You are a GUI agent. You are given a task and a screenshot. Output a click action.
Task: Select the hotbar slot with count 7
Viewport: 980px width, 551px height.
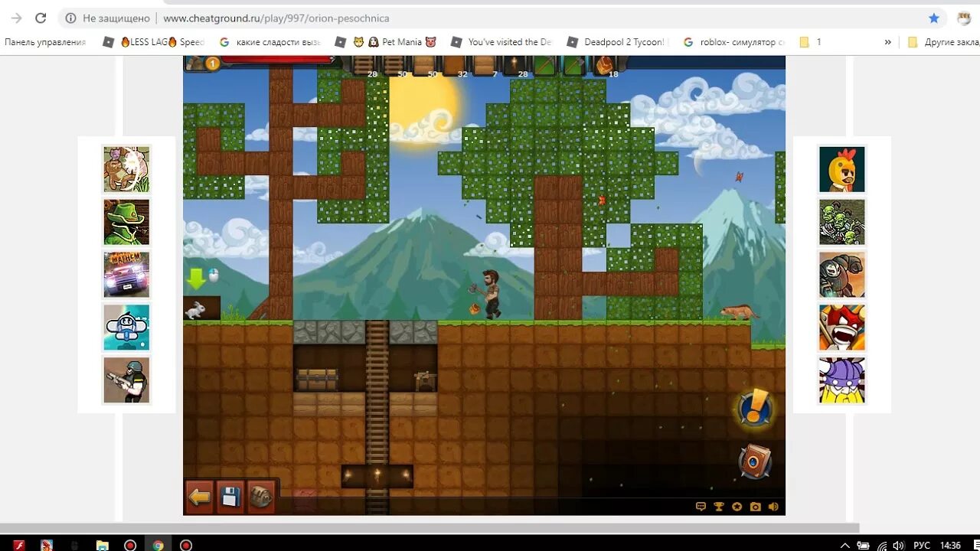(x=484, y=66)
